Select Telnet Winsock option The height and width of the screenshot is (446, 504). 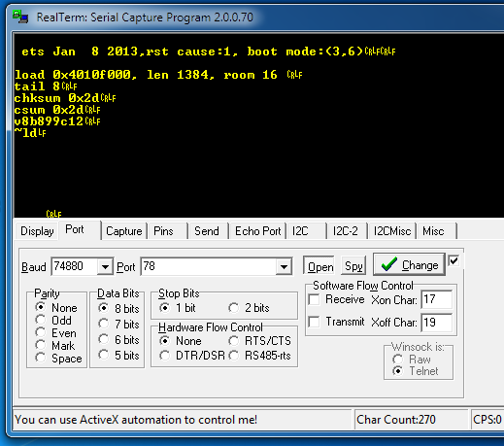tap(415, 371)
